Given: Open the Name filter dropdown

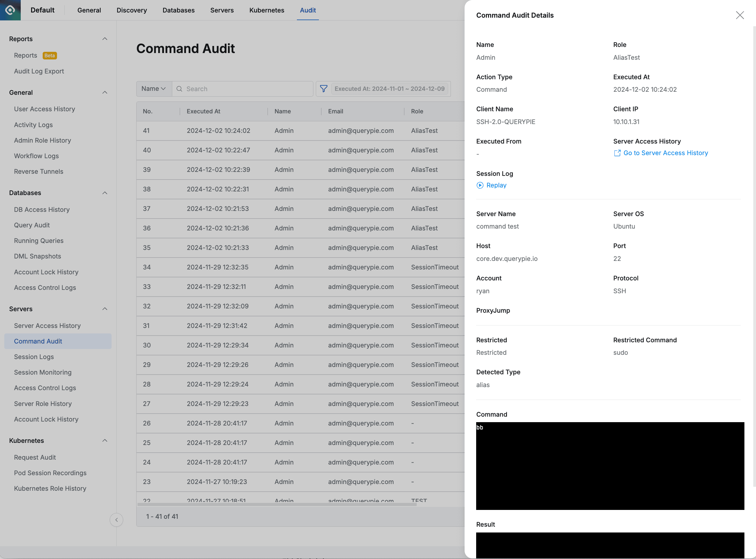Looking at the screenshot, I should tap(154, 88).
